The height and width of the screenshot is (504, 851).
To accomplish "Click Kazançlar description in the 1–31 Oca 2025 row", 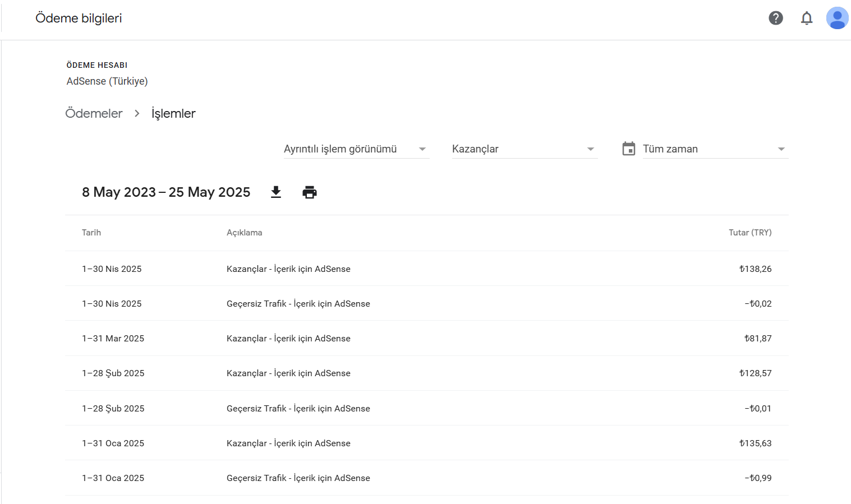I will click(288, 443).
